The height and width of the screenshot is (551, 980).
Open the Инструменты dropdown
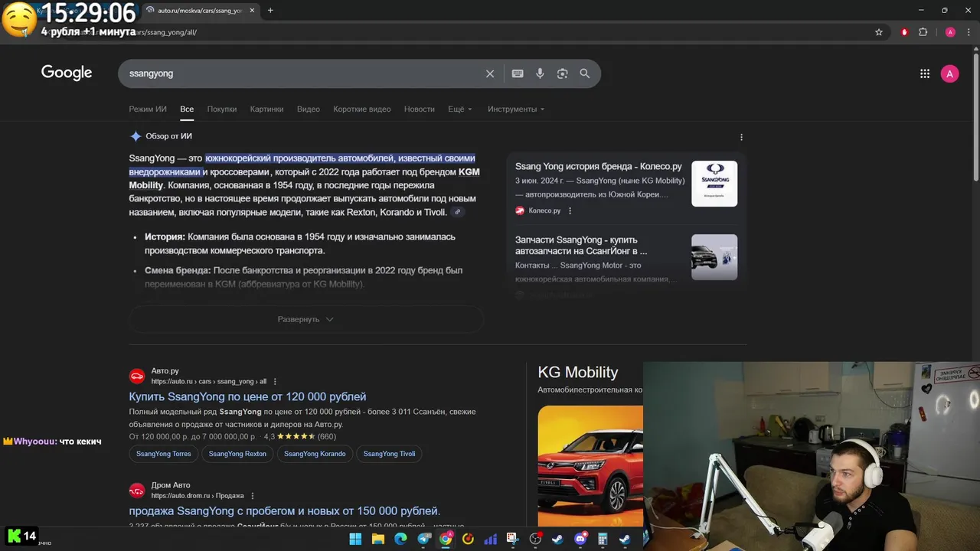pos(516,109)
